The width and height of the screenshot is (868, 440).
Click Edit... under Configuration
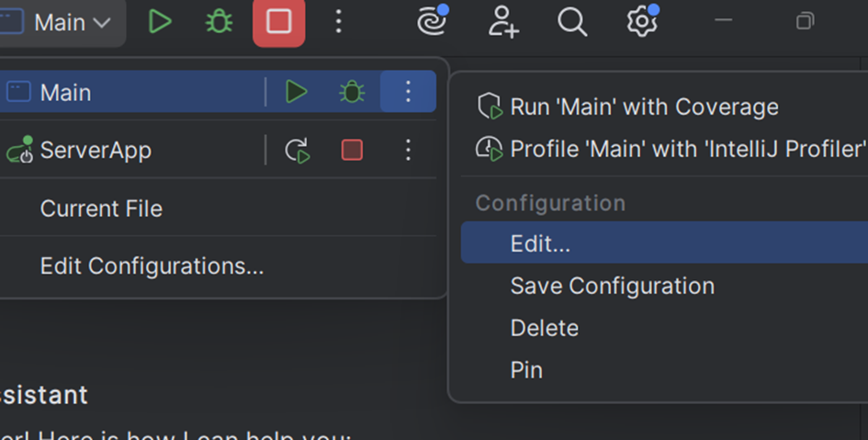540,243
